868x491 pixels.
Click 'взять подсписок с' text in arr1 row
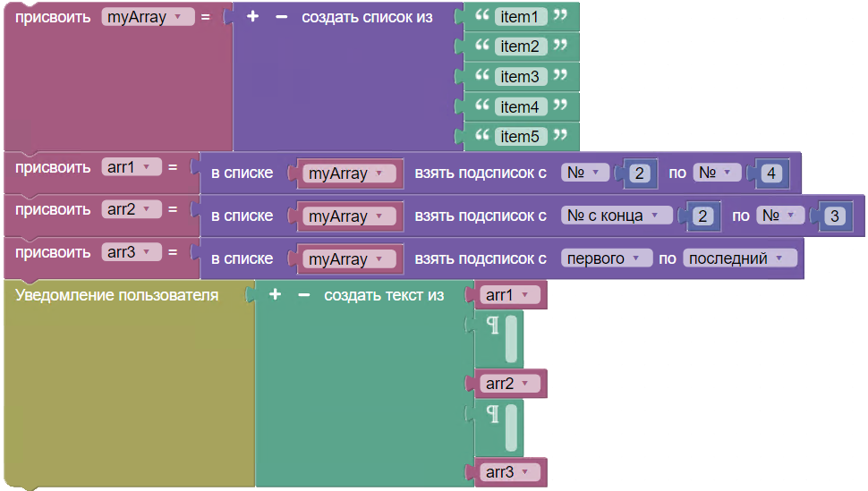[481, 173]
